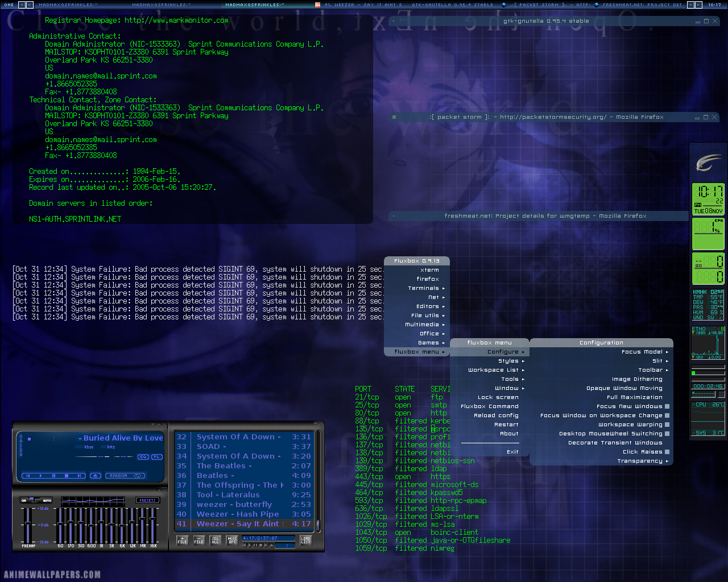The height and width of the screenshot is (582, 728).
Task: Open the Window submenu
Action: tap(490, 388)
